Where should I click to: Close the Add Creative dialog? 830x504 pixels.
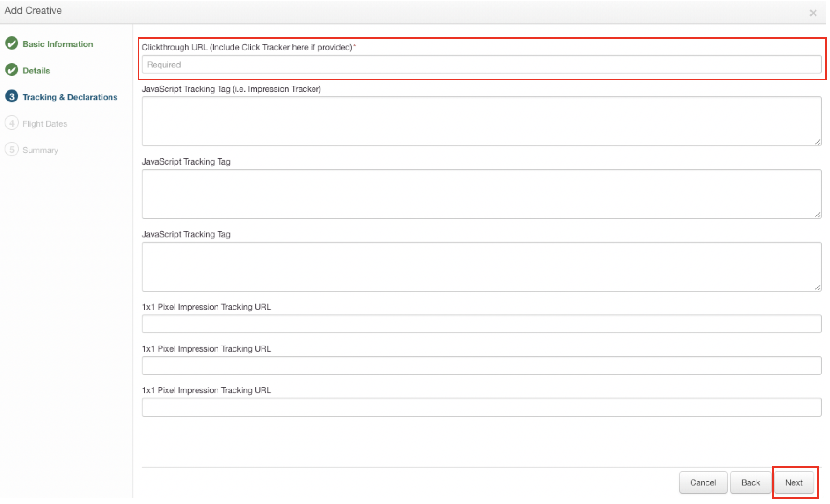813,13
